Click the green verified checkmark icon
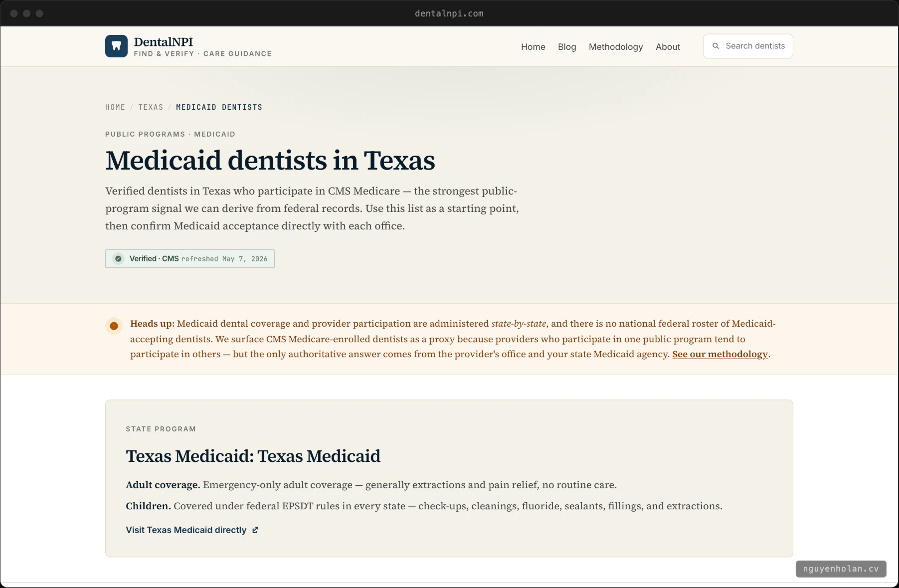The height and width of the screenshot is (588, 899). 118,258
